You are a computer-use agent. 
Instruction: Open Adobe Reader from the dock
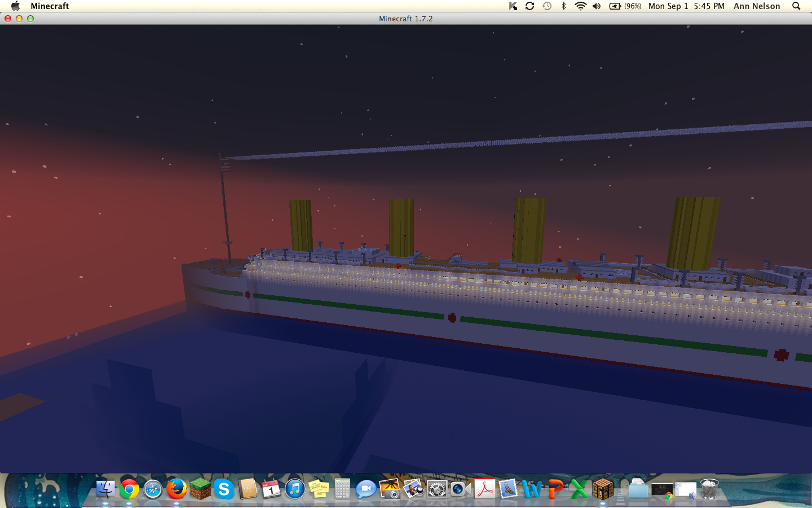484,489
